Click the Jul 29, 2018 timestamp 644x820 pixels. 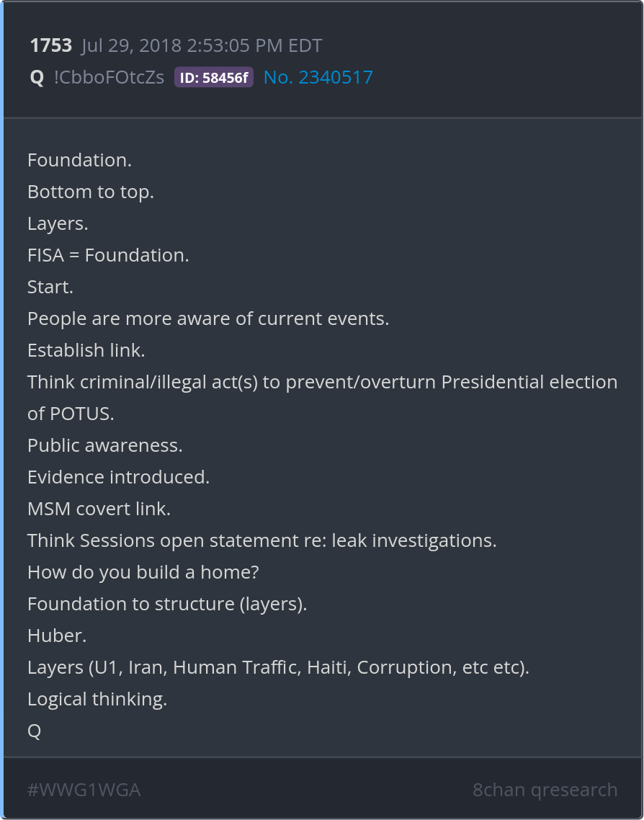[201, 46]
